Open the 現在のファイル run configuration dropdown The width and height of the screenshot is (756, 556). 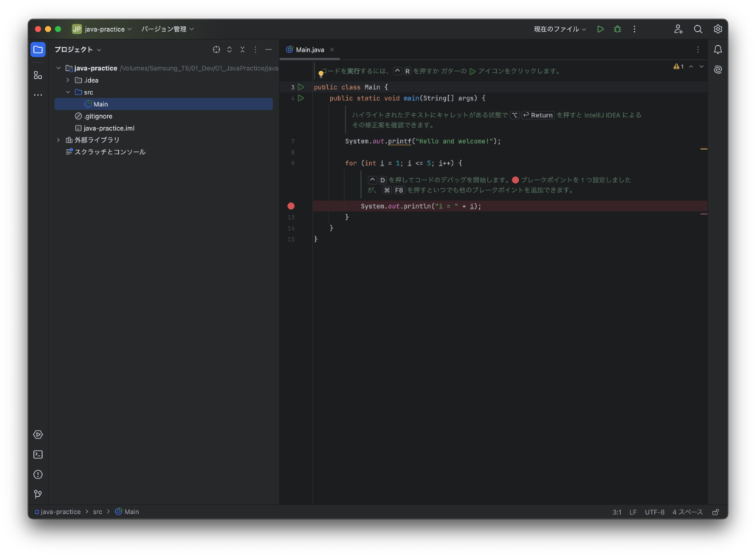[x=558, y=29]
